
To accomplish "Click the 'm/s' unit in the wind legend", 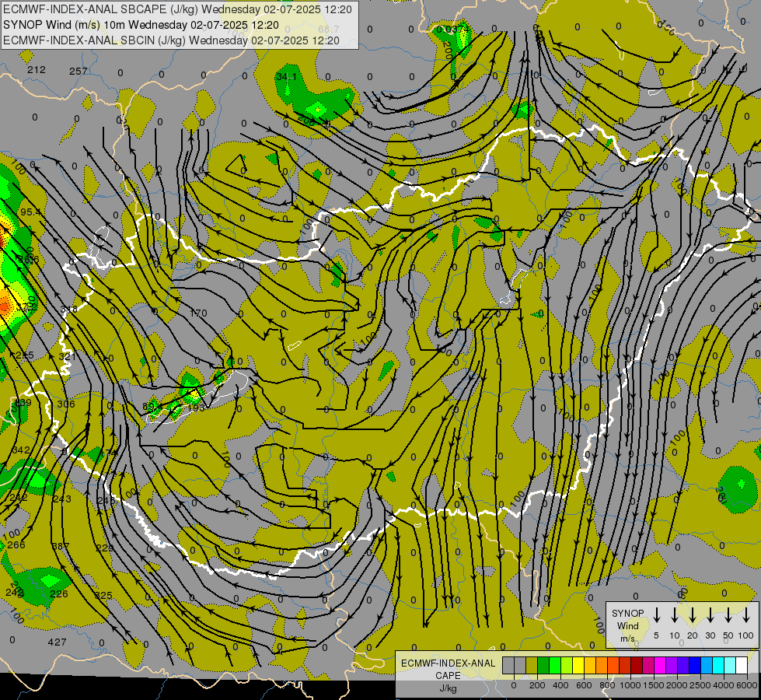I will point(627,639).
